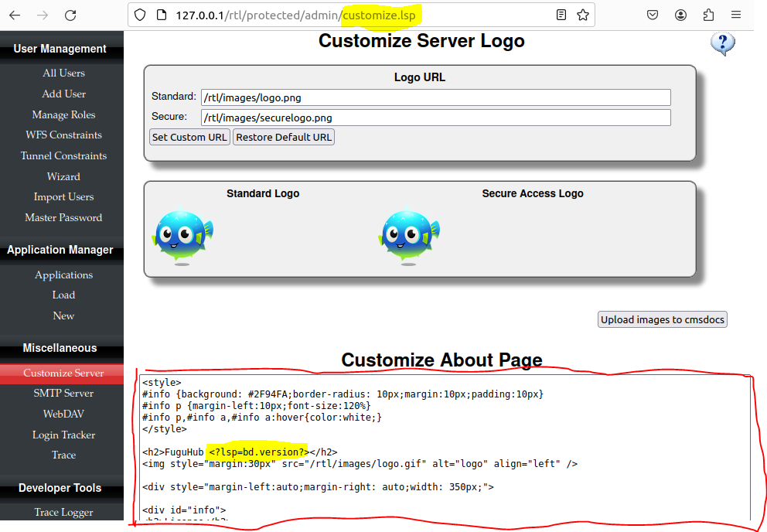Click the Set Custom URL button
Screen dimensions: 767x532
[x=189, y=137]
